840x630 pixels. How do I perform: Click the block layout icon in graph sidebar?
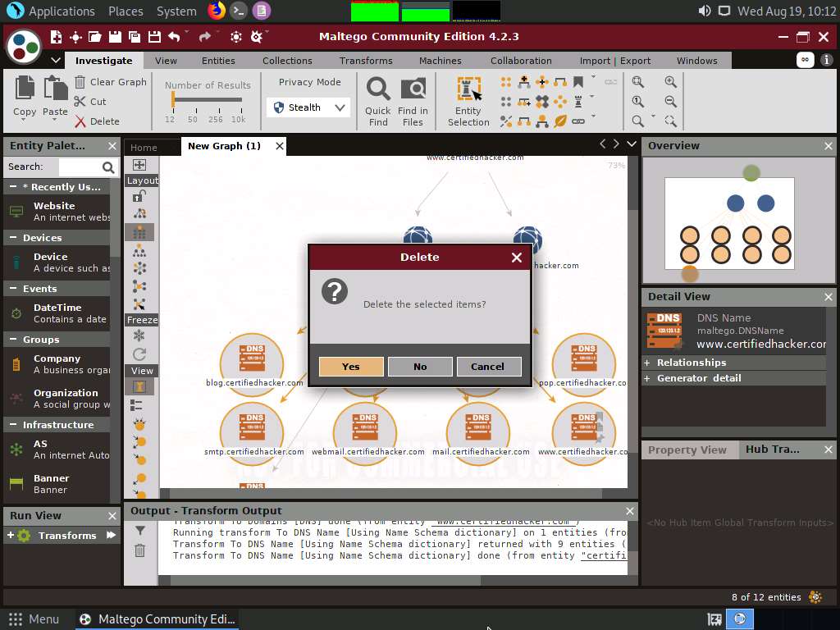pyautogui.click(x=139, y=232)
